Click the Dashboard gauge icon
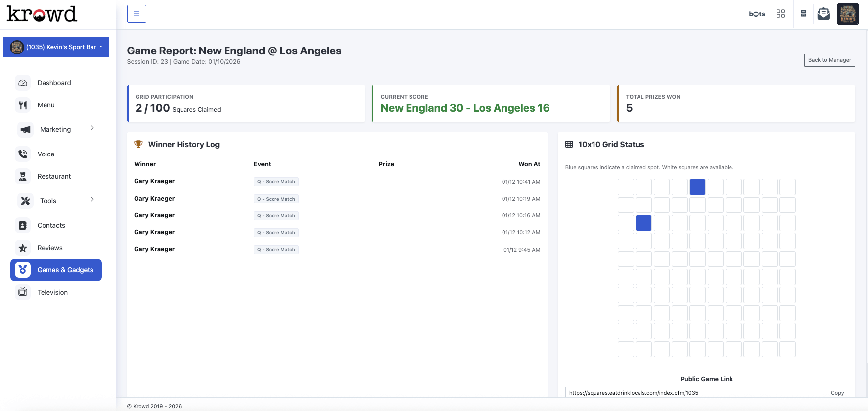Viewport: 868px width, 411px height. [23, 83]
